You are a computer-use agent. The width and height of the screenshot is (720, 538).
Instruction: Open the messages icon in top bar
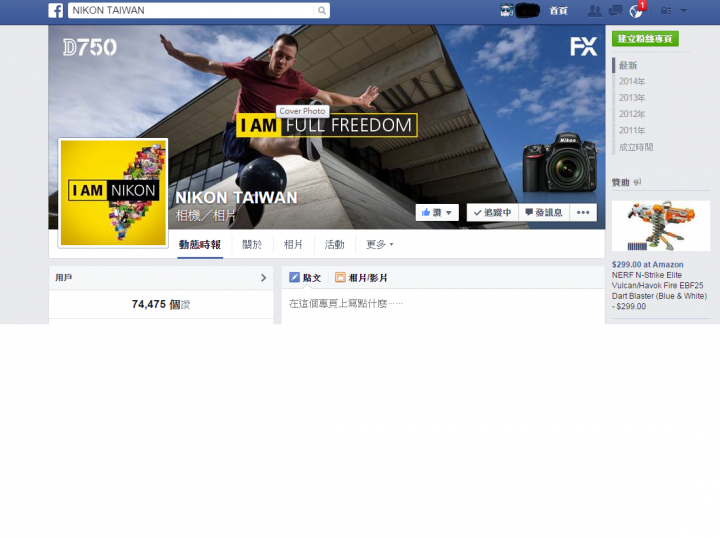point(615,11)
